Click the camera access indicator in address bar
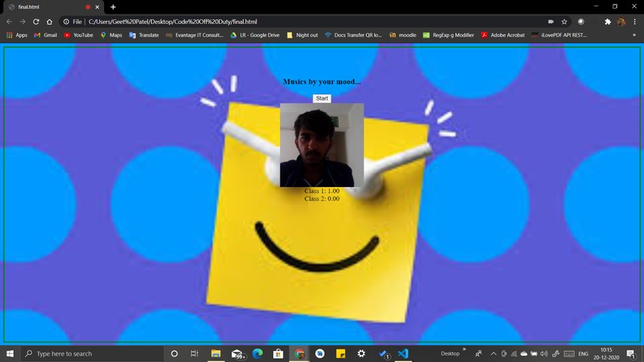644x362 pixels. point(551,22)
